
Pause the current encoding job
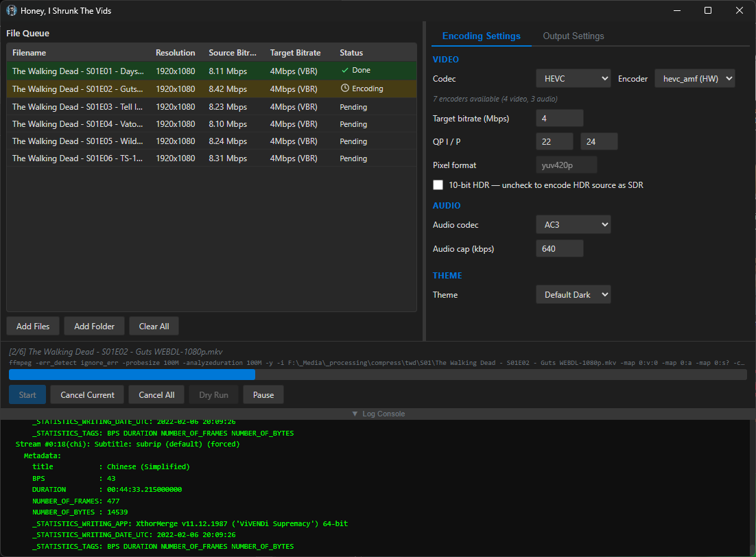pos(263,395)
